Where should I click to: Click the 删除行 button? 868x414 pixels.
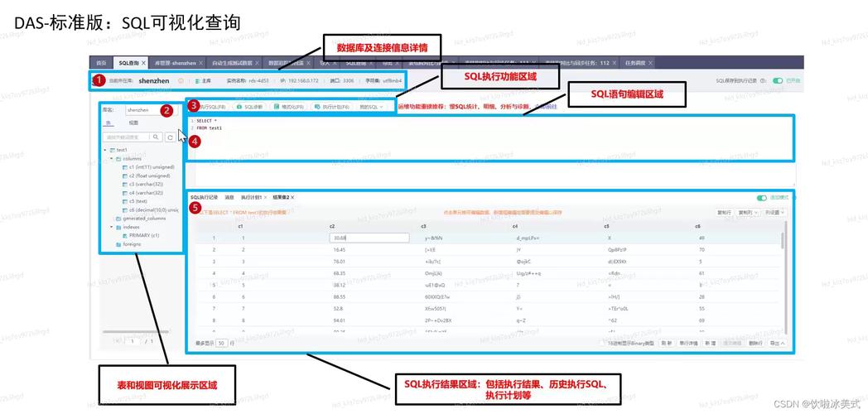[755, 343]
